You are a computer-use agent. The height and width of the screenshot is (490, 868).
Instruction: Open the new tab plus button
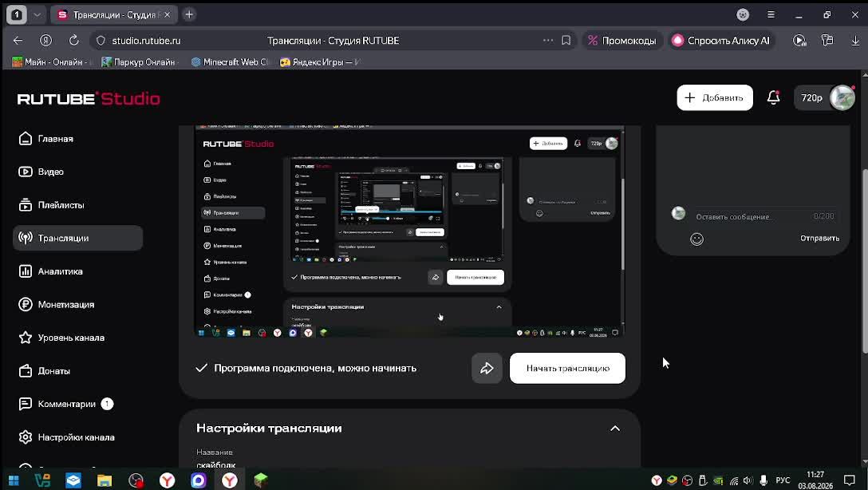point(189,14)
